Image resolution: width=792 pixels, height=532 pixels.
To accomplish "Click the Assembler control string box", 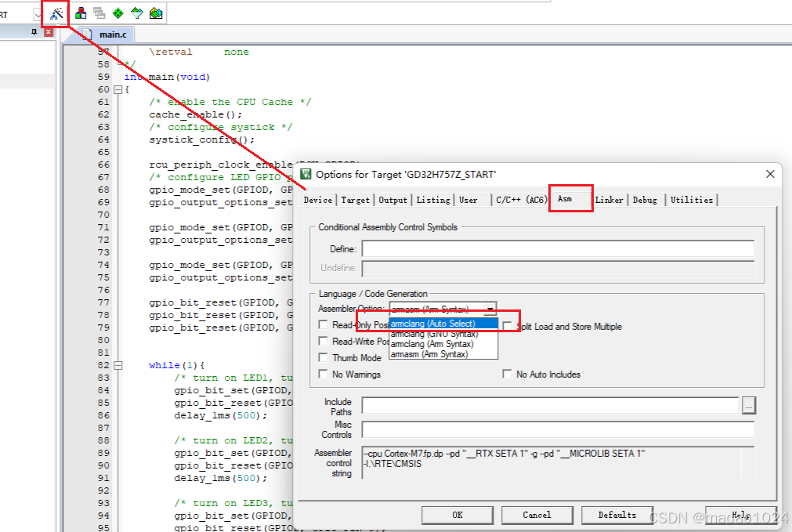I will tap(558, 462).
